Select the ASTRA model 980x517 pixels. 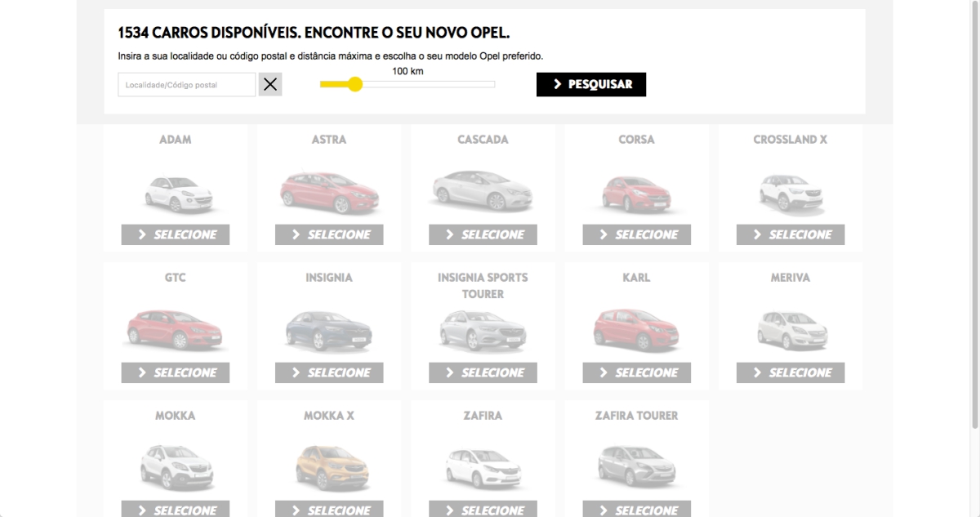(329, 234)
